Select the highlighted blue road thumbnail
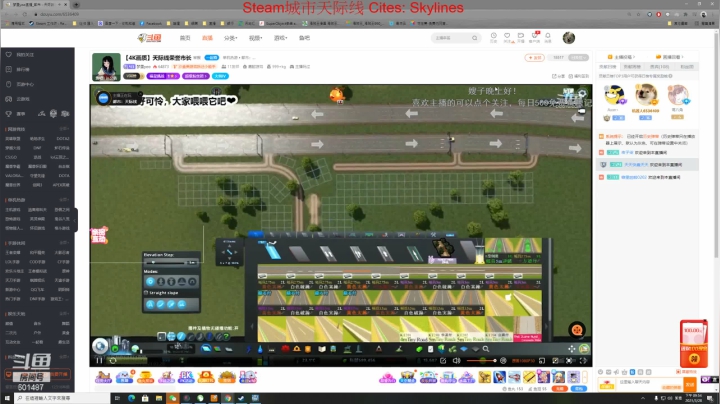Screen dimensions: 720x404 click(271, 251)
